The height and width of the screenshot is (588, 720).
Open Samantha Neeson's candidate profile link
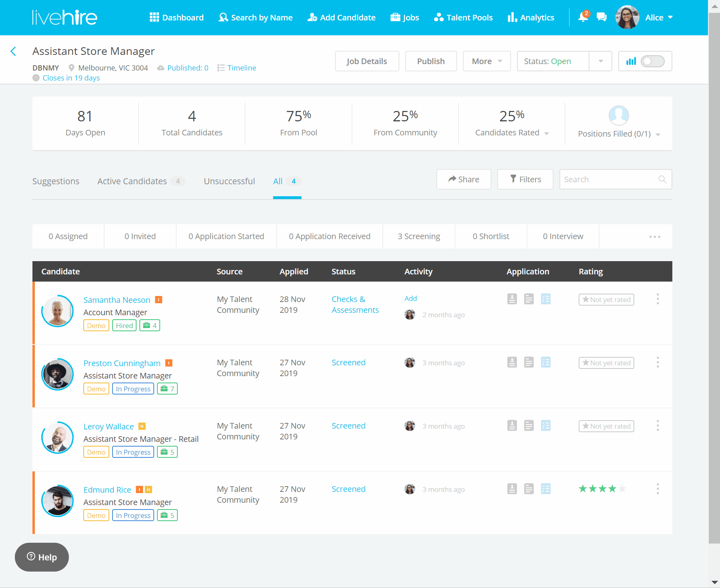click(x=117, y=300)
